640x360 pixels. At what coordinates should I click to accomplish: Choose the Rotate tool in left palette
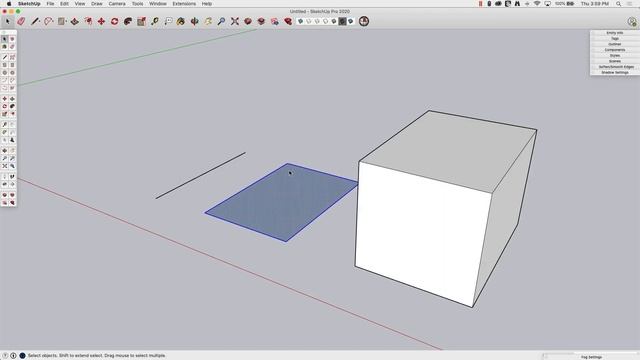point(4,106)
